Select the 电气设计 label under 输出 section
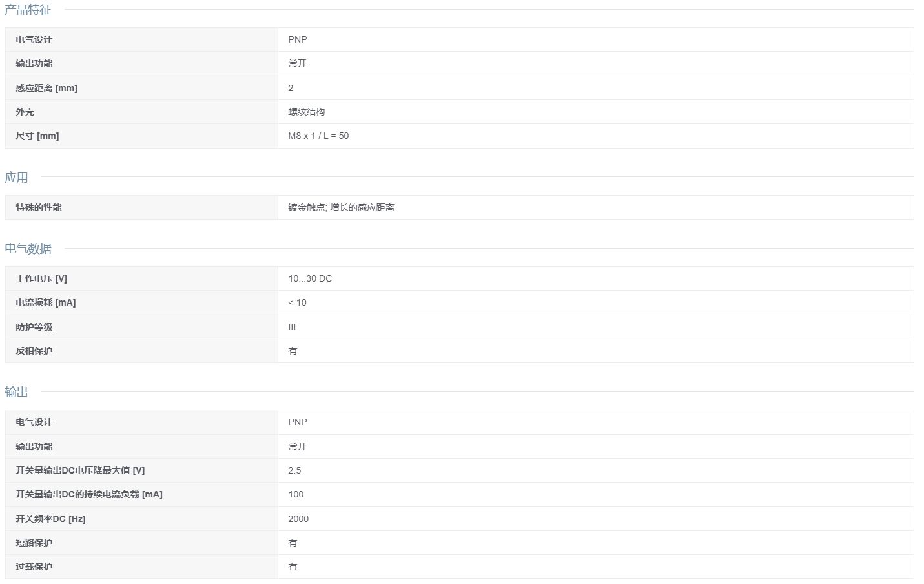 pyautogui.click(x=34, y=422)
